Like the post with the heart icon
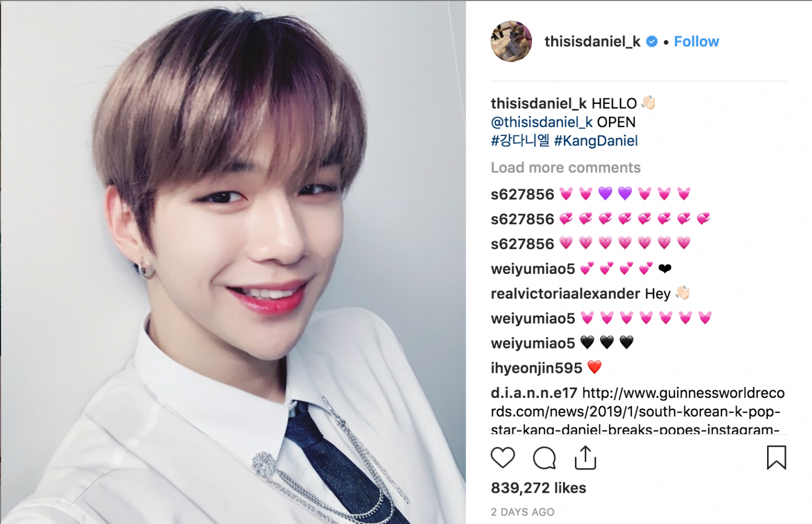The width and height of the screenshot is (812, 524). click(502, 458)
